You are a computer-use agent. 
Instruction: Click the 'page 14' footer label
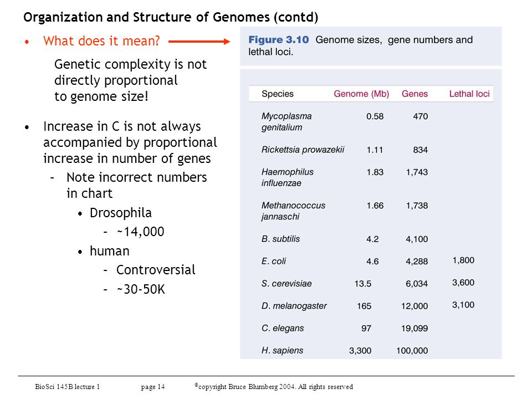click(x=153, y=386)
